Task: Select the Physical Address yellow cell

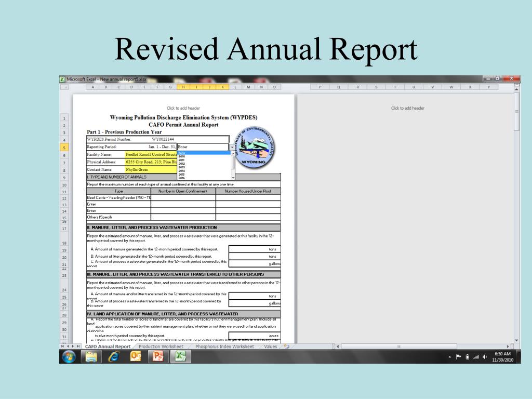Action: coord(151,162)
